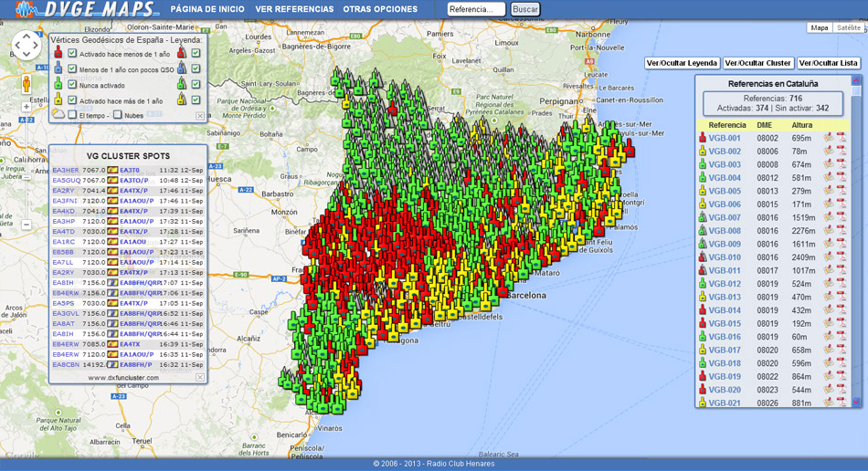Click the Buscar button
The width and height of the screenshot is (868, 471).
click(x=524, y=9)
